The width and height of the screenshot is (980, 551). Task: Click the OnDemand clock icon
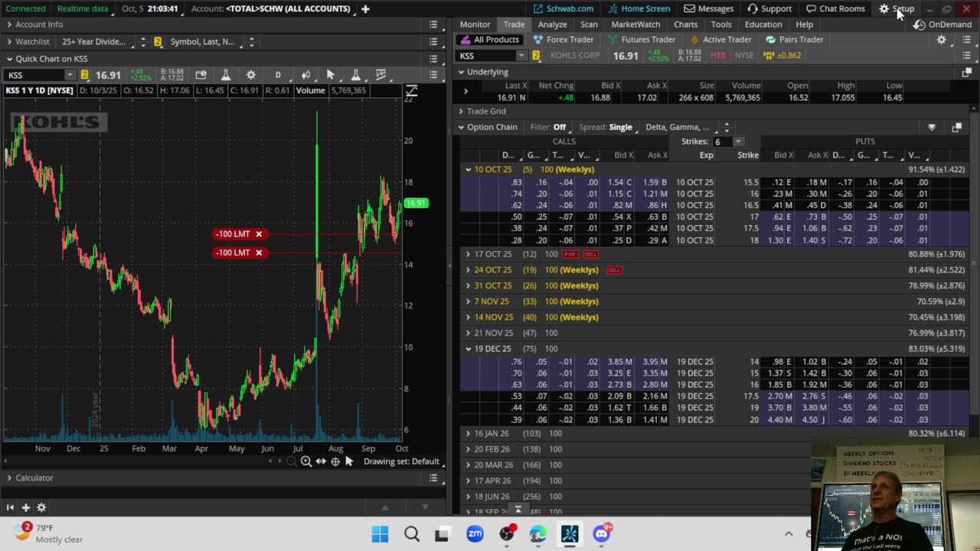coord(920,24)
